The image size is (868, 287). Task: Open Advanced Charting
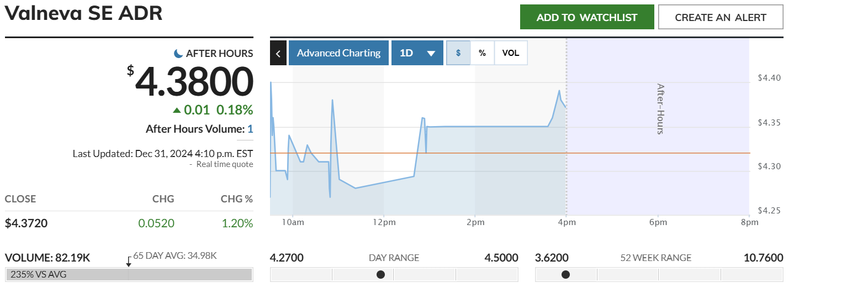click(x=338, y=53)
